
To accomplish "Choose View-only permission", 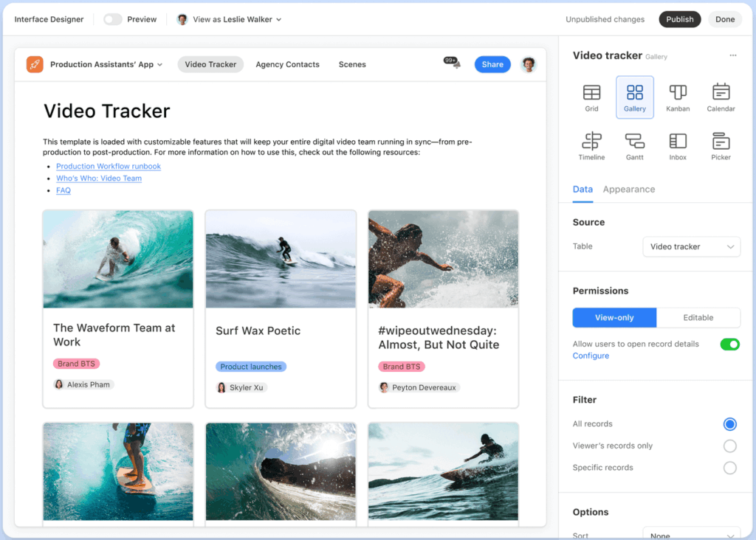I will click(614, 317).
